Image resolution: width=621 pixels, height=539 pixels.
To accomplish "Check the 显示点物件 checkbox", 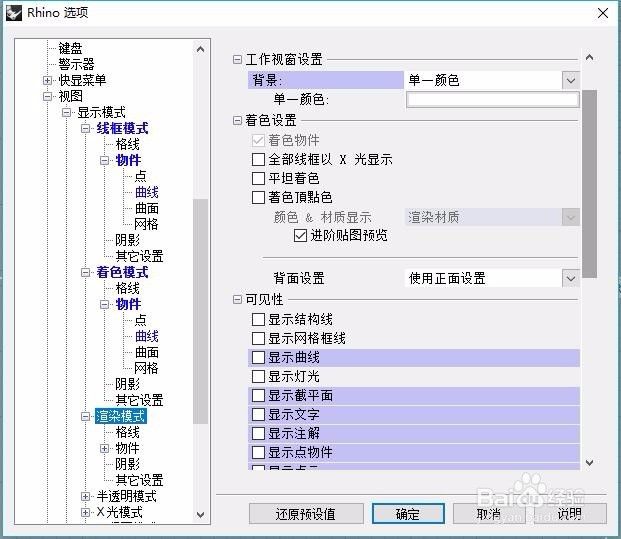I will click(x=258, y=452).
